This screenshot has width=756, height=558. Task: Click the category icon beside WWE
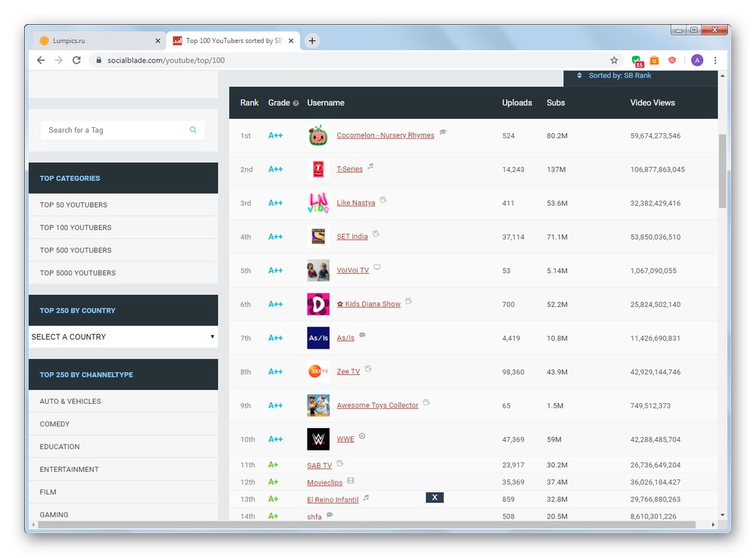(x=362, y=436)
